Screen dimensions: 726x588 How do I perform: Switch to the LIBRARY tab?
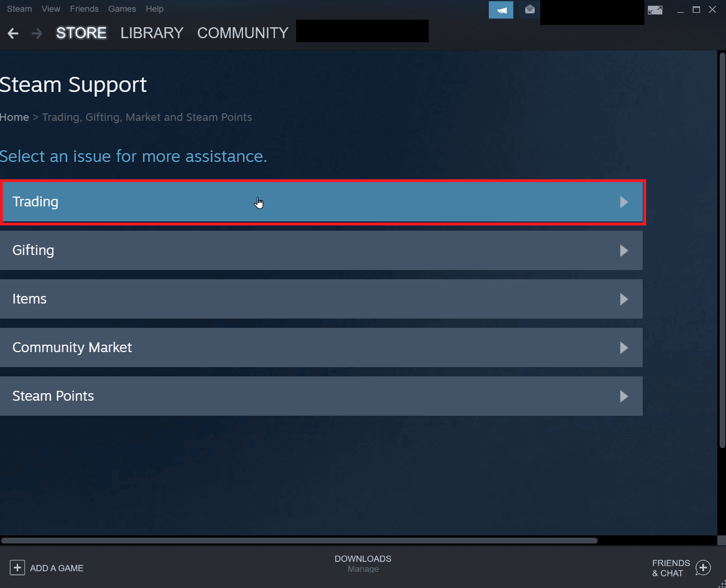151,33
